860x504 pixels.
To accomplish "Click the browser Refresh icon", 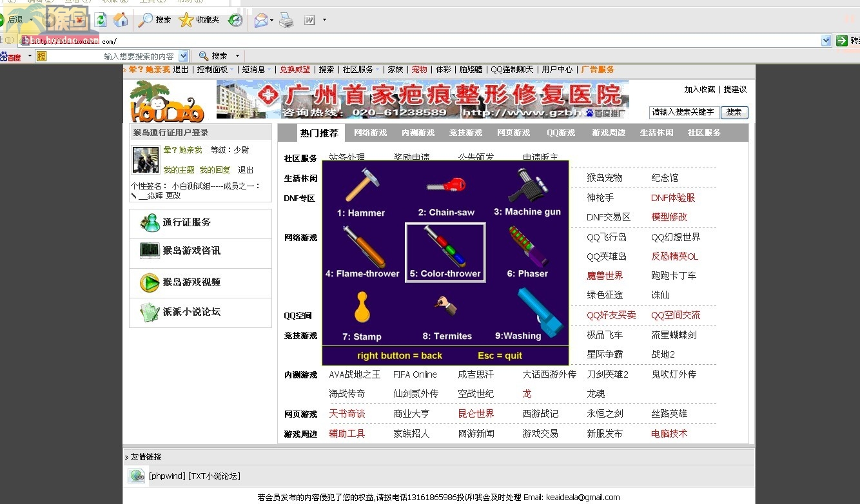I will pos(101,20).
